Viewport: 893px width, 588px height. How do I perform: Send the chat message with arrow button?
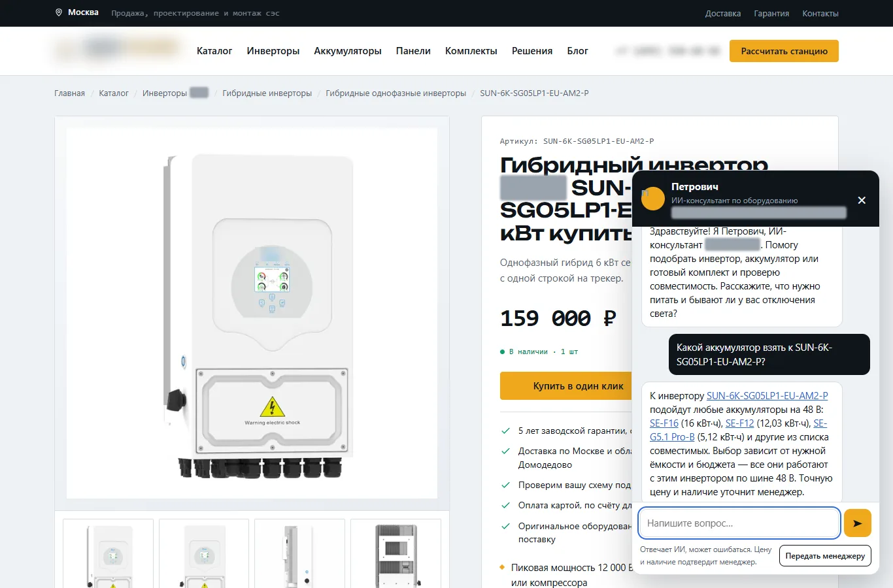[x=858, y=523]
